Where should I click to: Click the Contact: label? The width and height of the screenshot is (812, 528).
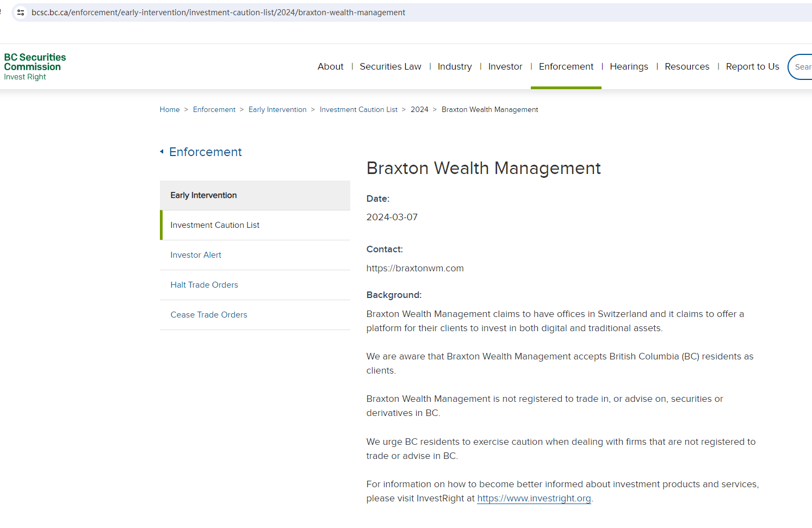tap(385, 249)
